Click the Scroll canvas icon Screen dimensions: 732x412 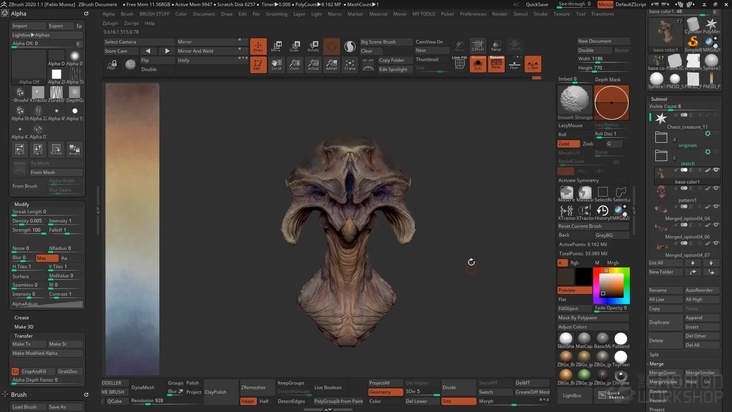click(x=277, y=64)
